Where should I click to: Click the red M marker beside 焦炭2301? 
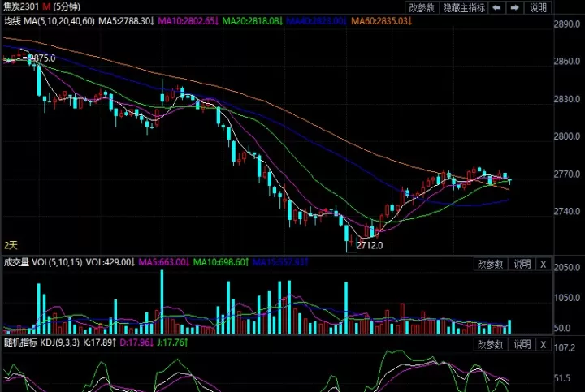(46, 6)
